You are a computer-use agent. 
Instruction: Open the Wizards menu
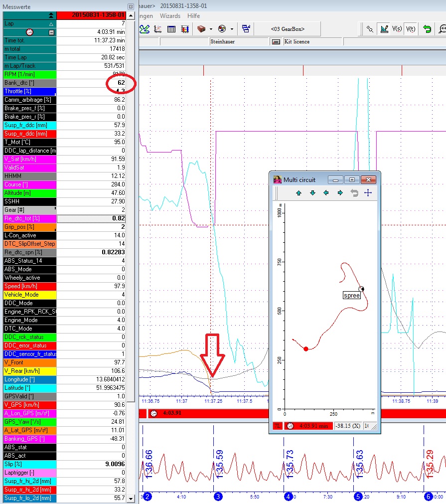(170, 16)
